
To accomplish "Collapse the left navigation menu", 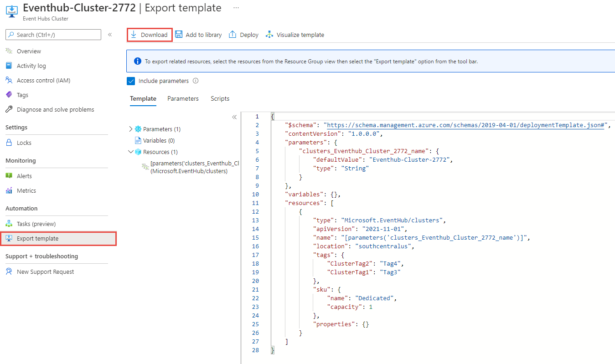I will click(x=110, y=35).
